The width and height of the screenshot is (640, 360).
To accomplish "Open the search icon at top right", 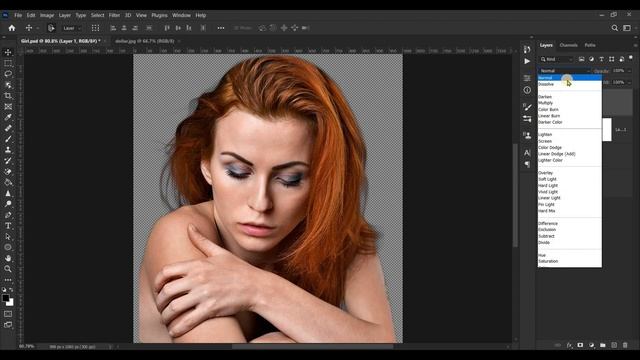I will pyautogui.click(x=614, y=28).
